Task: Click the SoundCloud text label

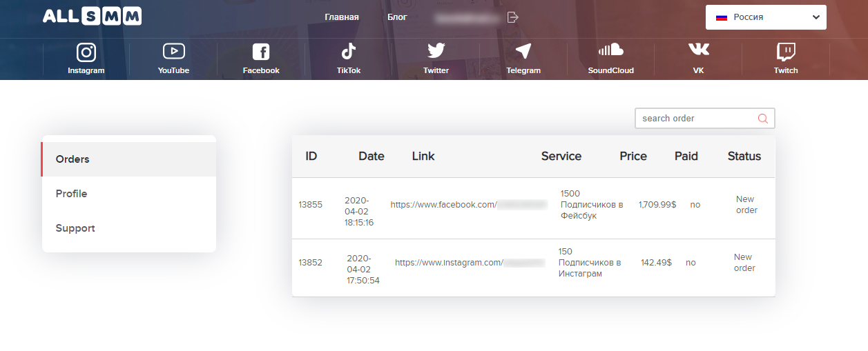Action: tap(611, 70)
